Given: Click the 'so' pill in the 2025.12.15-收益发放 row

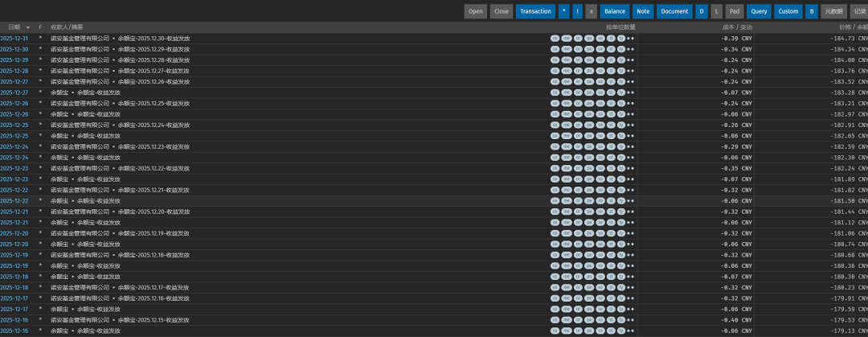Looking at the screenshot, I should tap(600, 320).
